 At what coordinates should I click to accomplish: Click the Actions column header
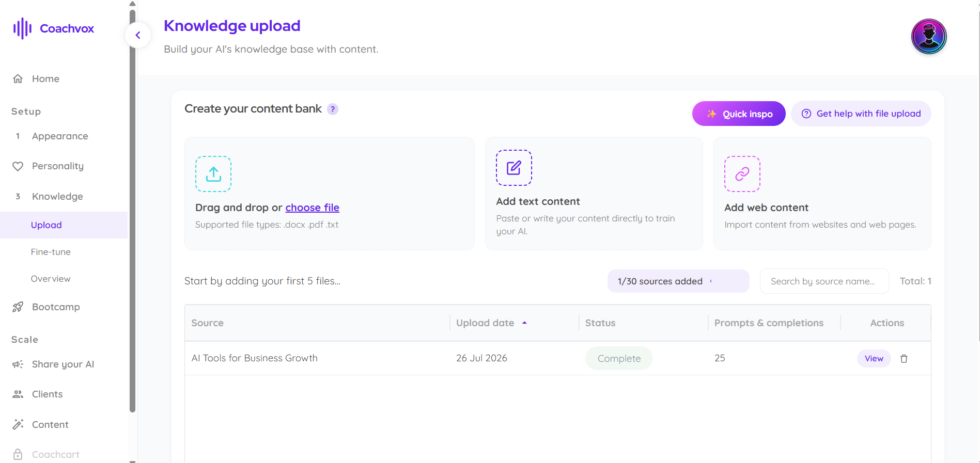coord(887,323)
